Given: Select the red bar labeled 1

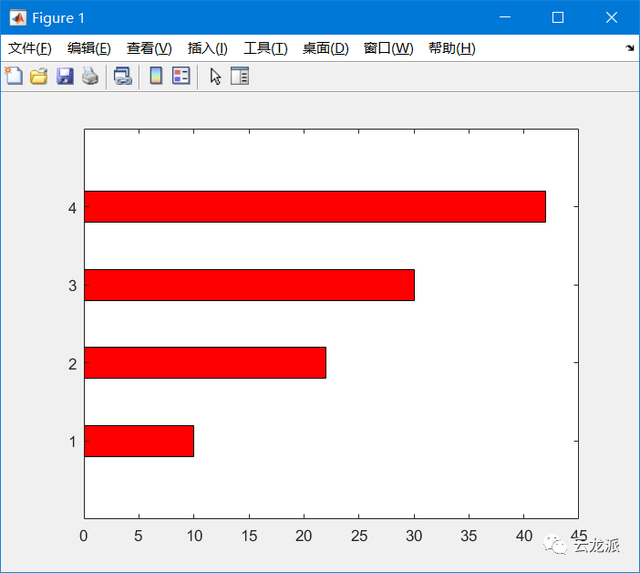Looking at the screenshot, I should pyautogui.click(x=139, y=441).
